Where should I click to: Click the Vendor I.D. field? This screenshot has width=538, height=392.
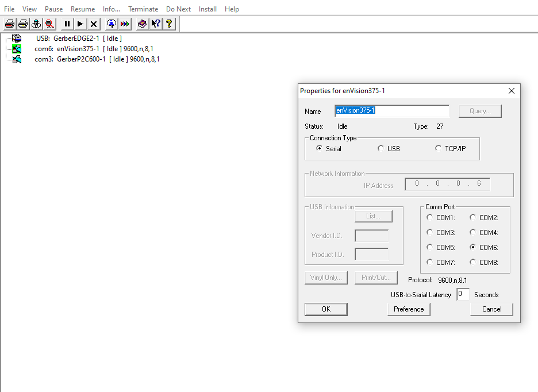tap(371, 236)
